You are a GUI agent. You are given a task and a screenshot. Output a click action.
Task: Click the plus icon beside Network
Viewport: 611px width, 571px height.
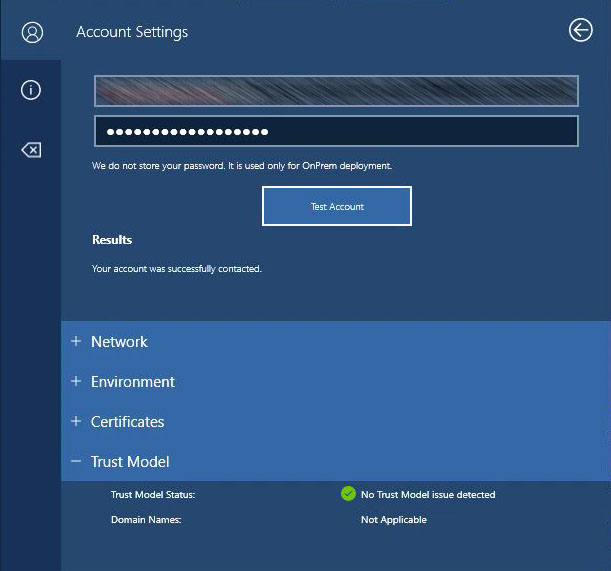pos(76,341)
